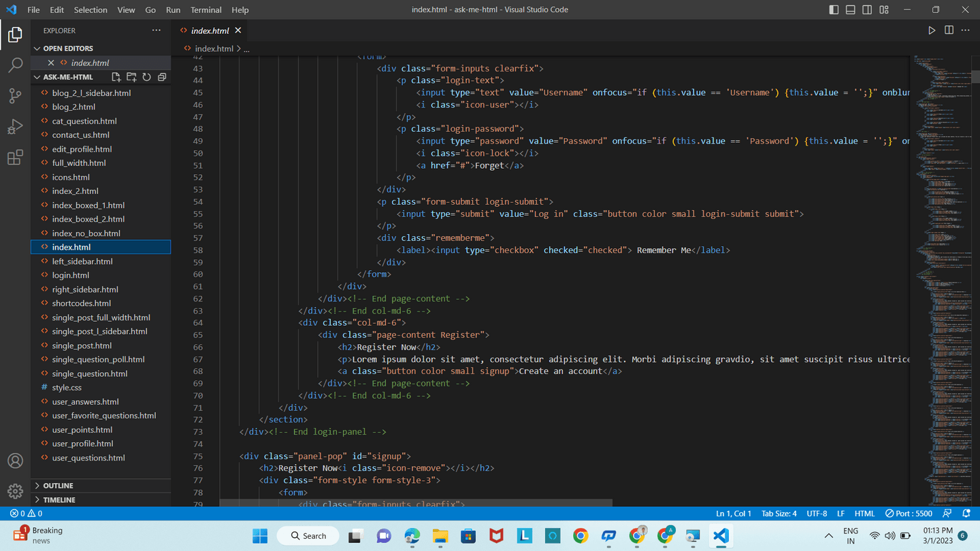
Task: Open notifications bell in status bar
Action: (966, 514)
